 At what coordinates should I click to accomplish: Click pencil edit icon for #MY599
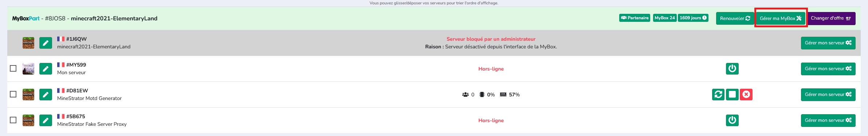coord(46,69)
